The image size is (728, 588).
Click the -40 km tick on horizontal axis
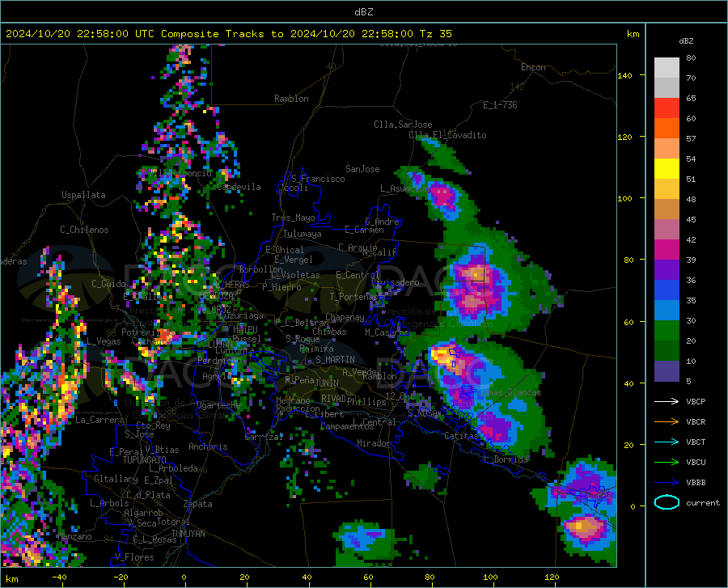(59, 577)
